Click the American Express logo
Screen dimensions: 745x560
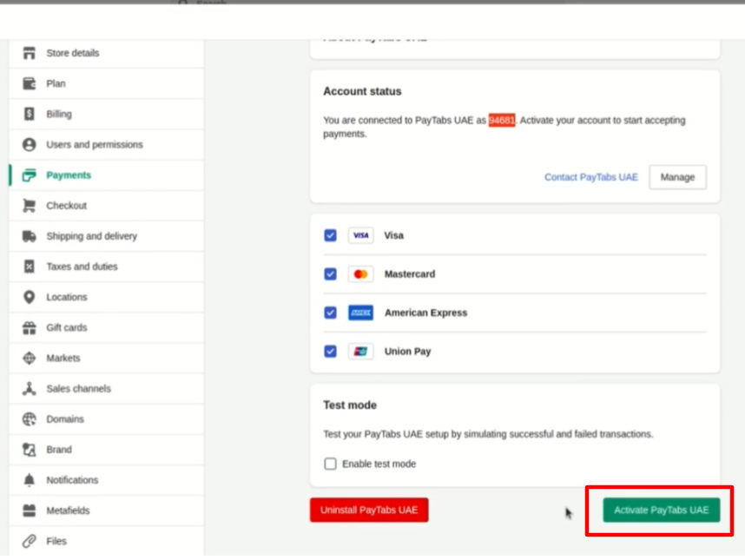tap(360, 313)
